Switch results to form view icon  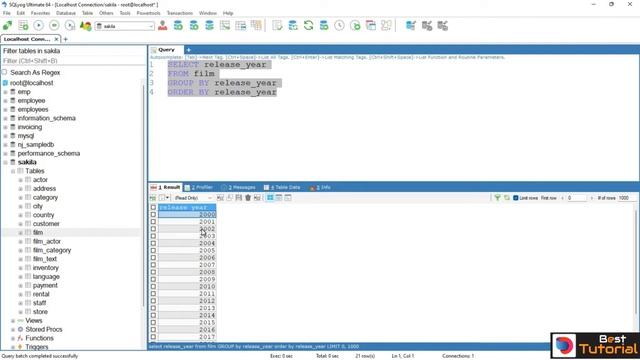tap(279, 198)
